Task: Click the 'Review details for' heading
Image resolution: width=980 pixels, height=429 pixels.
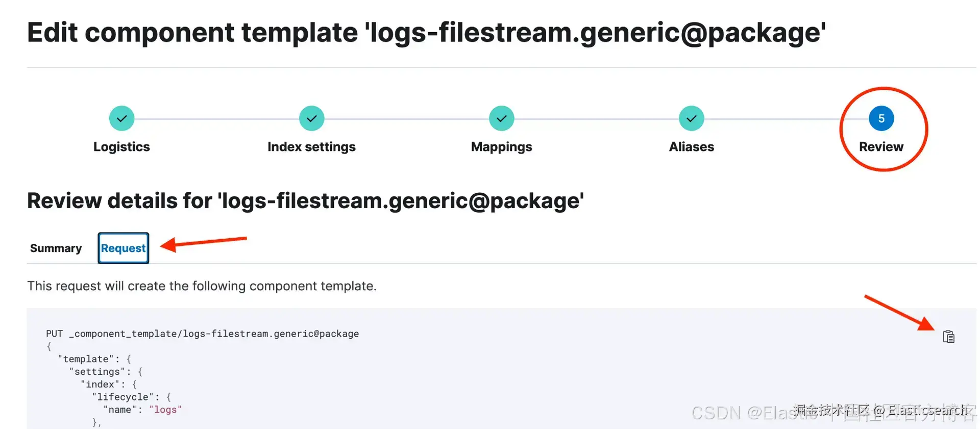Action: tap(305, 201)
